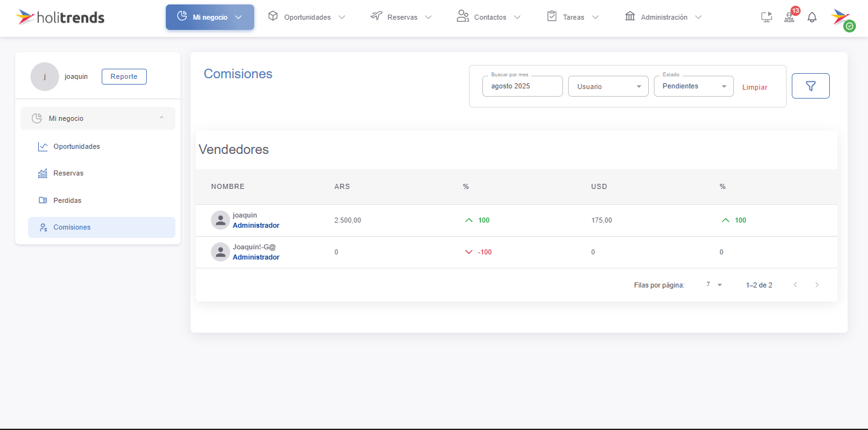Click the Administrador link under joaquin

click(256, 225)
